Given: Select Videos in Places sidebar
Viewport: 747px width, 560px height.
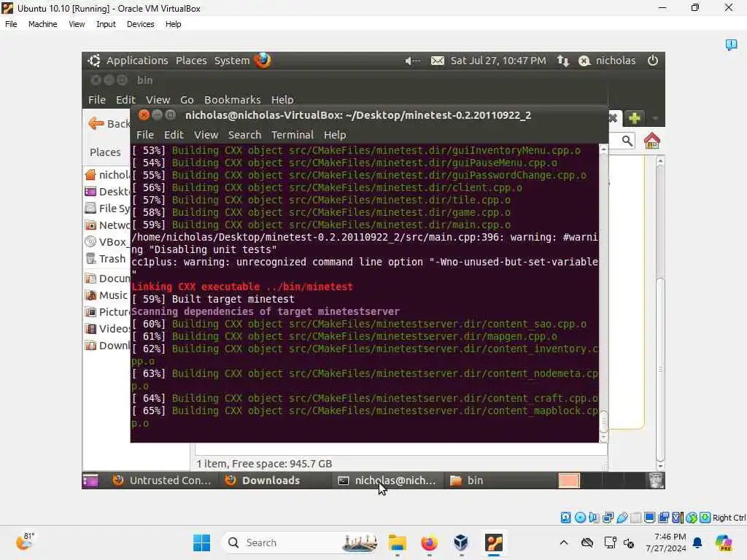Looking at the screenshot, I should pyautogui.click(x=107, y=329).
